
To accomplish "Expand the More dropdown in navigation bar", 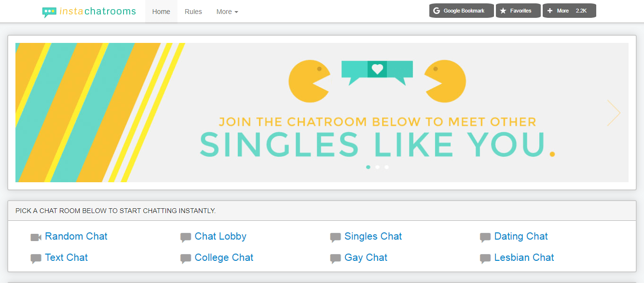I will [227, 12].
